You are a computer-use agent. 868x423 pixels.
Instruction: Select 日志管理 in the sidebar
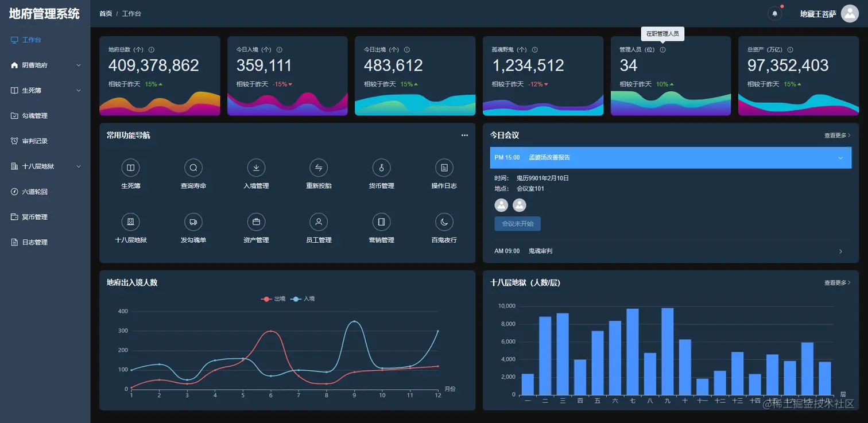(x=45, y=242)
